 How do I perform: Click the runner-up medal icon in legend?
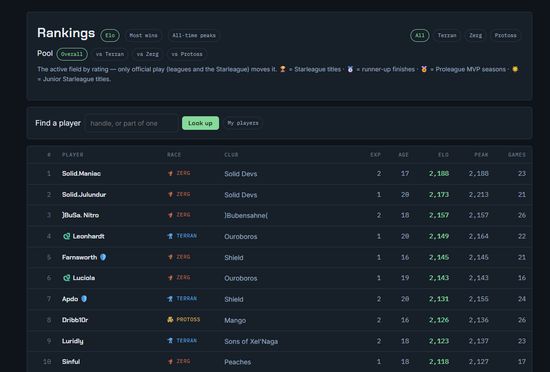[350, 69]
